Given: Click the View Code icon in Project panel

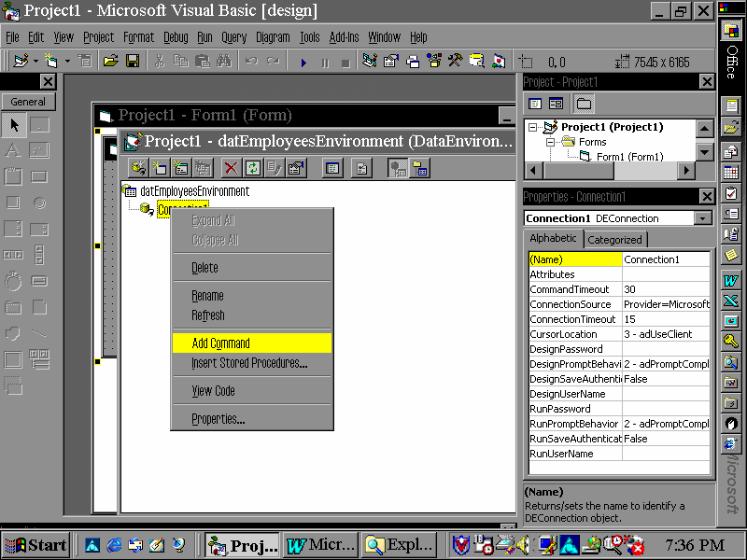Looking at the screenshot, I should point(535,104).
